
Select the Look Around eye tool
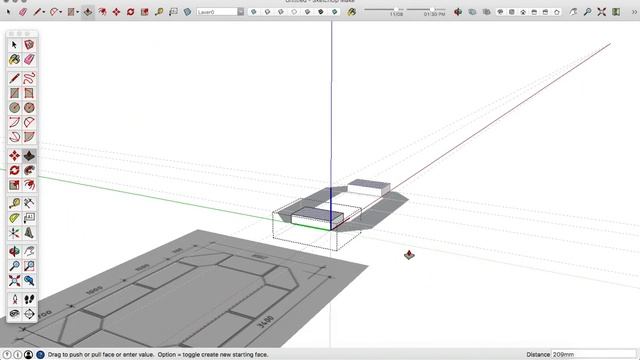coord(14,314)
